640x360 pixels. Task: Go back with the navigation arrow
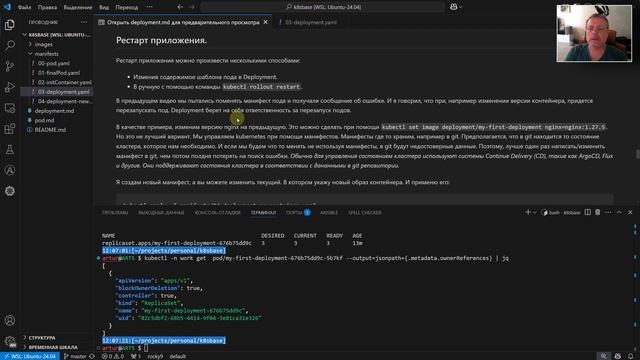180,7
